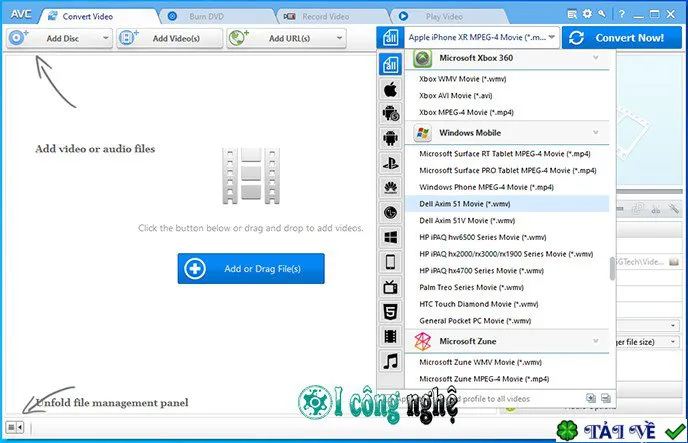Click the profile list vertical scrollbar thumb

[x=613, y=268]
